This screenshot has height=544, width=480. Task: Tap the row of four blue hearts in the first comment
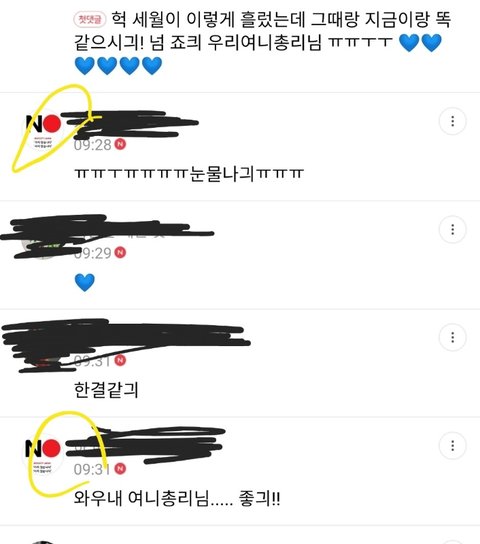118,66
